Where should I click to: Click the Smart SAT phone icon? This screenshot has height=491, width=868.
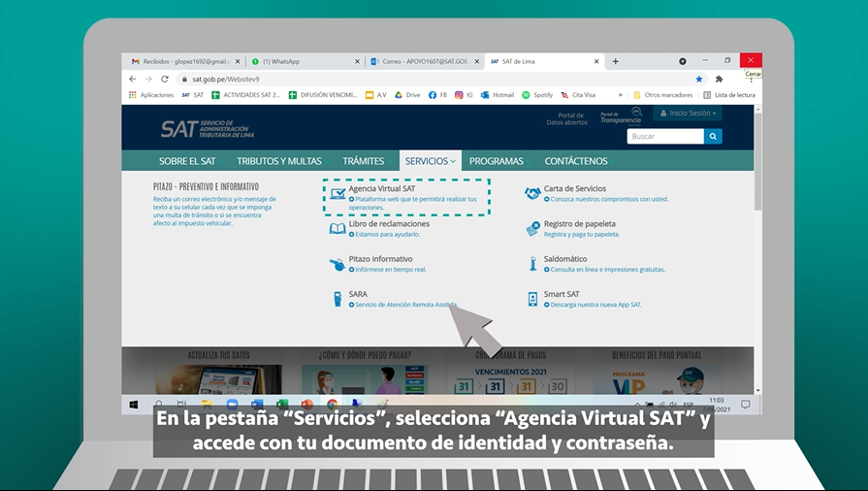532,299
